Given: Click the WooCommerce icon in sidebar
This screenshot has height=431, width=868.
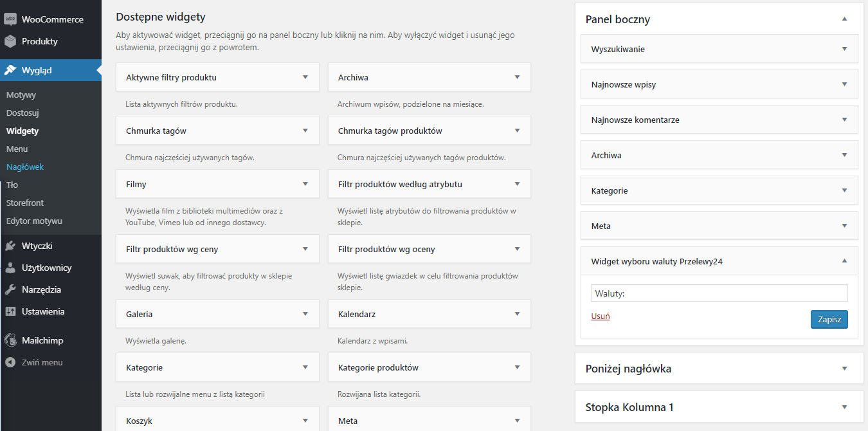Looking at the screenshot, I should tap(10, 19).
